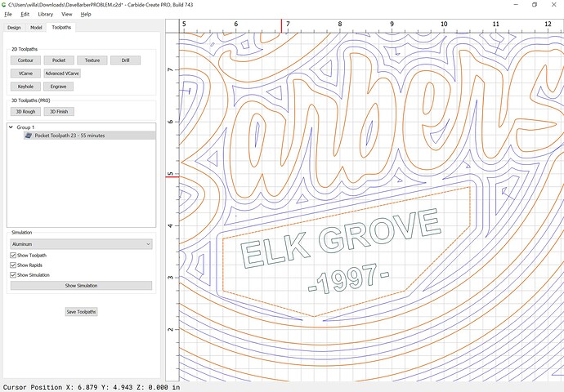564x392 pixels.
Task: Open the Library menu
Action: (45, 14)
